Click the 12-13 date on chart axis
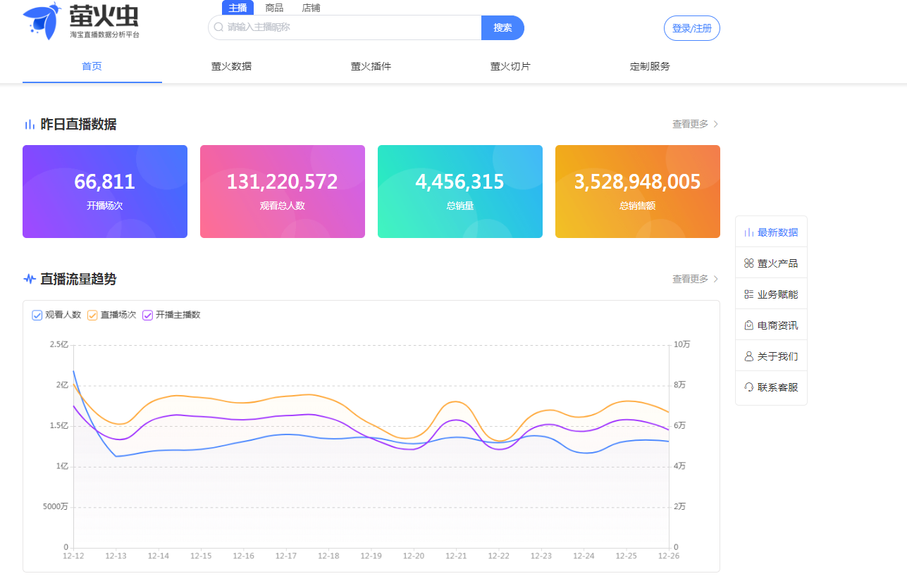 (x=116, y=556)
